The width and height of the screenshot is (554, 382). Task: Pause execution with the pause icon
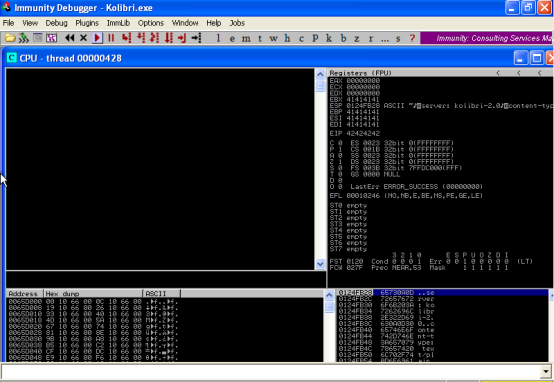point(111,38)
